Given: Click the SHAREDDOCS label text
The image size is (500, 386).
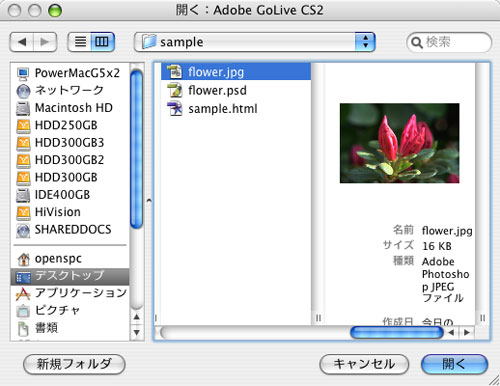Looking at the screenshot, I should pos(73,230).
